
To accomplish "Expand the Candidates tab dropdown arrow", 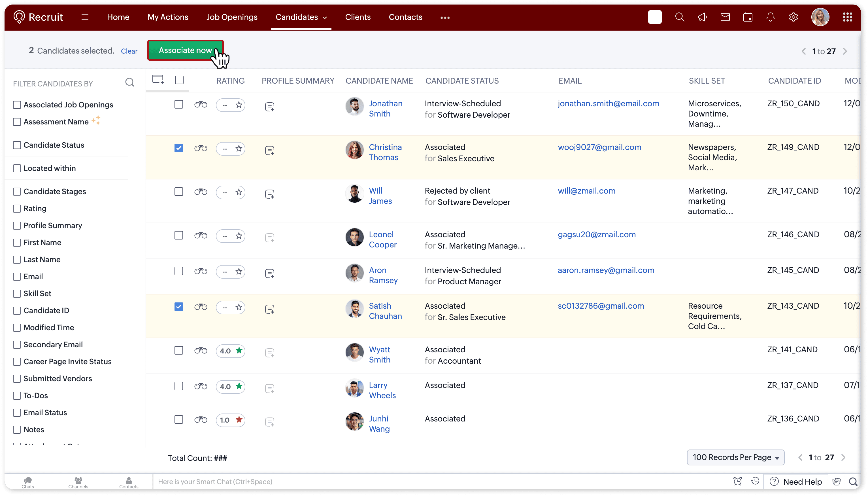I will coord(325,18).
